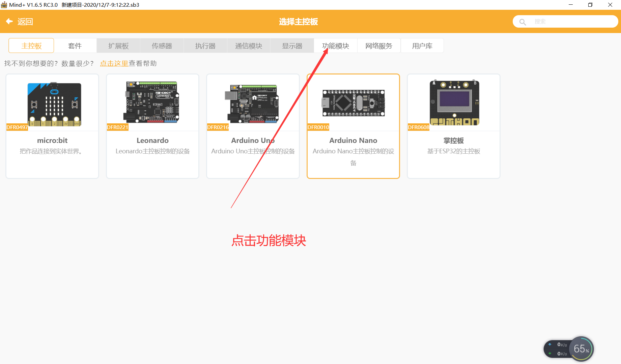Click description Arduino Uno主控板控制的设备
The image size is (621, 364).
tap(253, 151)
